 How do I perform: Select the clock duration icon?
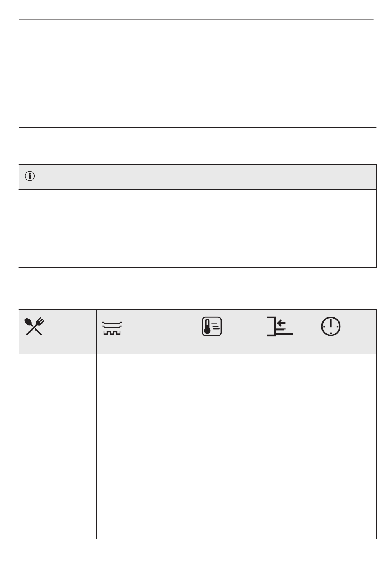tap(331, 326)
